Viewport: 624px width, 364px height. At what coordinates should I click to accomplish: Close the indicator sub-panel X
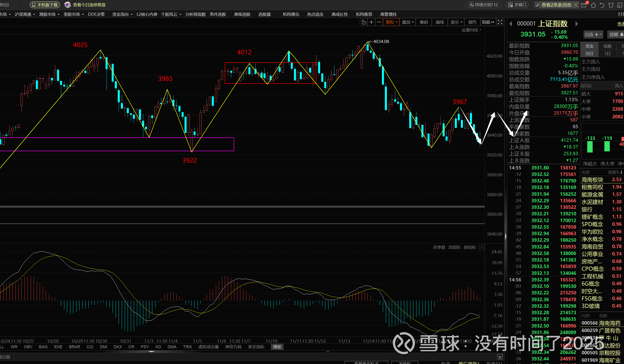coord(482,247)
